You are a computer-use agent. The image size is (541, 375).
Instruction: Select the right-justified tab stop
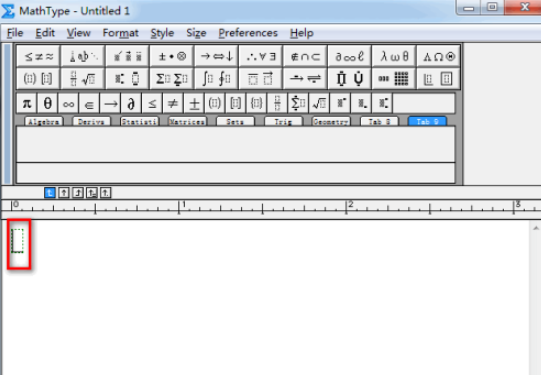pyautogui.click(x=78, y=193)
